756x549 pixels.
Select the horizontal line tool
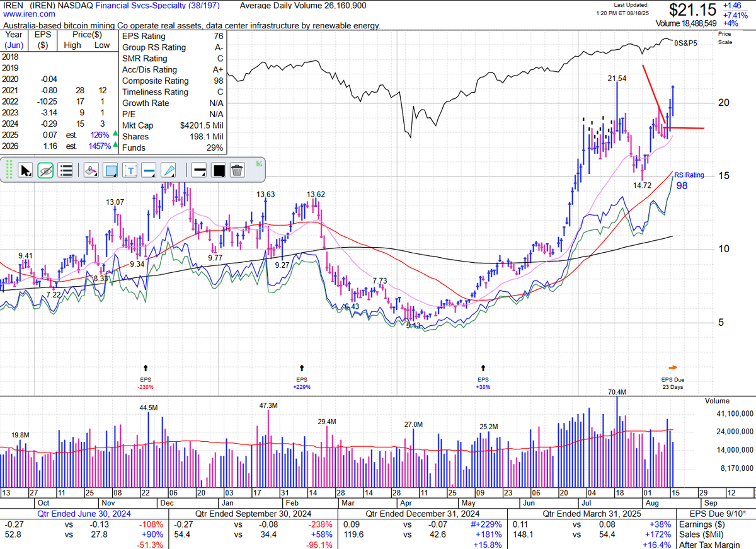pos(149,170)
